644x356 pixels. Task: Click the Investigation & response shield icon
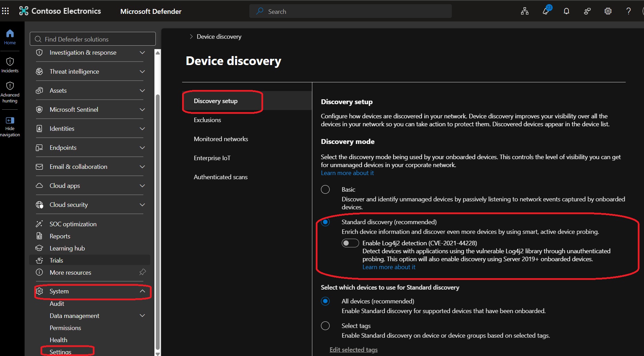click(39, 53)
